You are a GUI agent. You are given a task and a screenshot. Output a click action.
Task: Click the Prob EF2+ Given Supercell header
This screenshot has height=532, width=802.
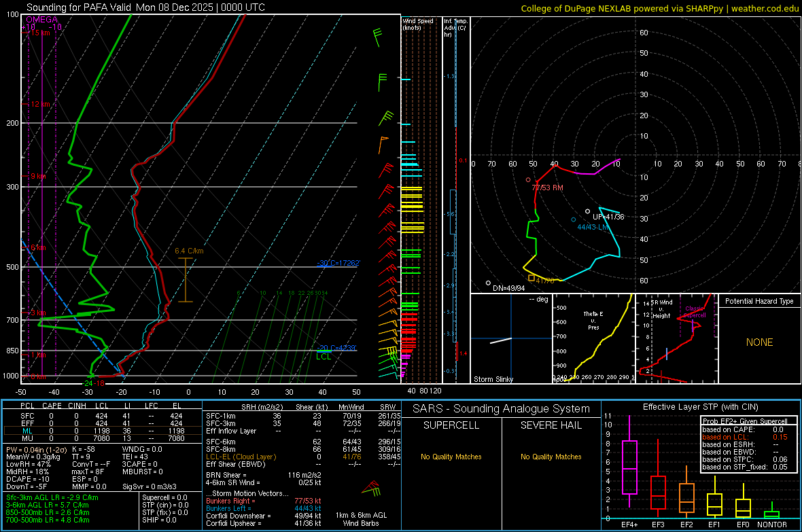745,421
